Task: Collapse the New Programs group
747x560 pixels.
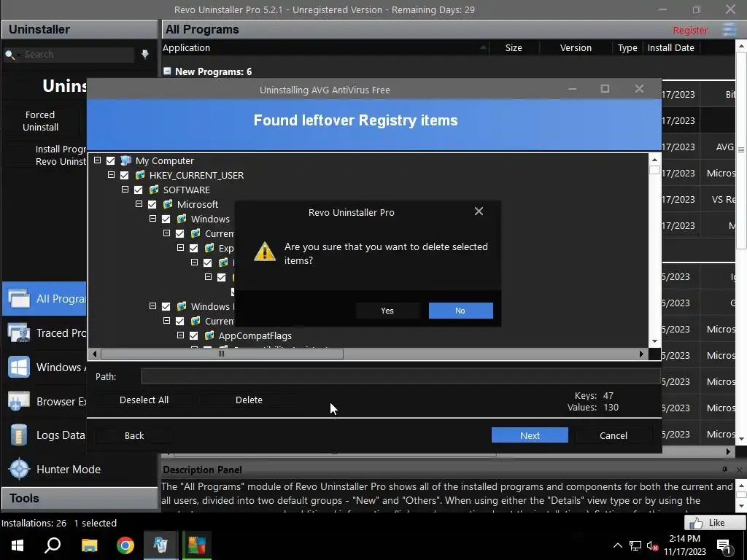Action: tap(167, 71)
